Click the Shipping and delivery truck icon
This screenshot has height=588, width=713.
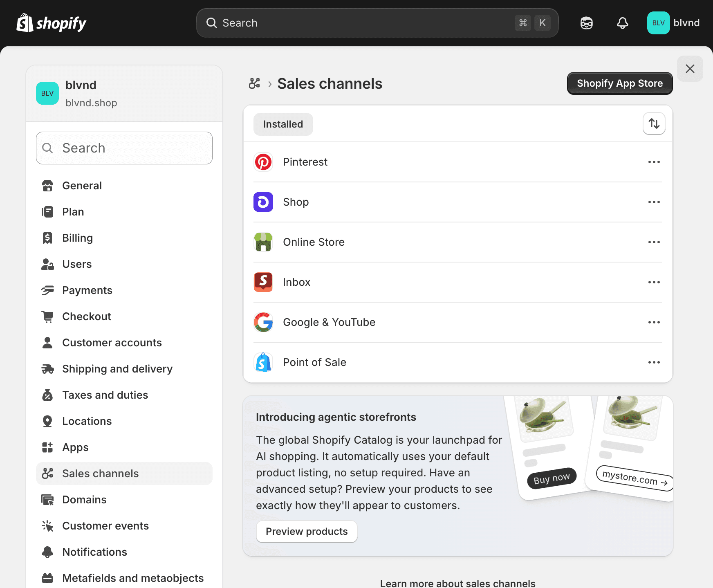pyautogui.click(x=47, y=369)
